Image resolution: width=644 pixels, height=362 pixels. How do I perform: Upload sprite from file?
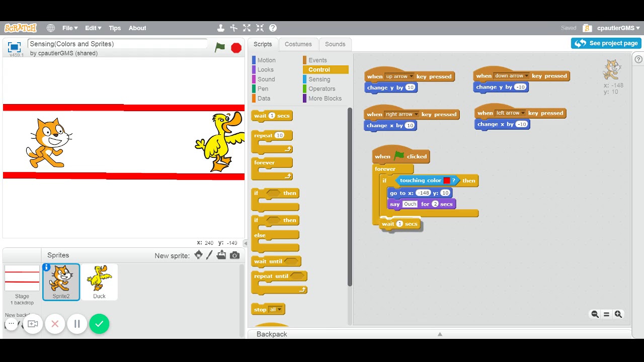pyautogui.click(x=221, y=255)
